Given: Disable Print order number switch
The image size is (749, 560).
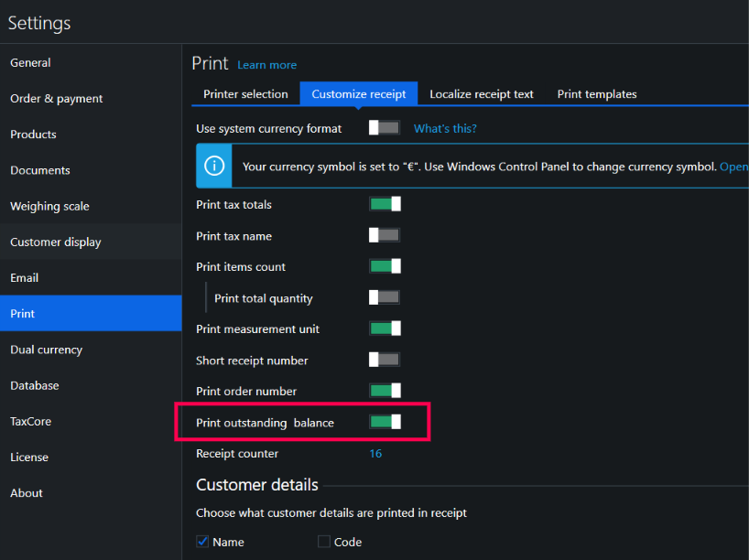Looking at the screenshot, I should (385, 391).
